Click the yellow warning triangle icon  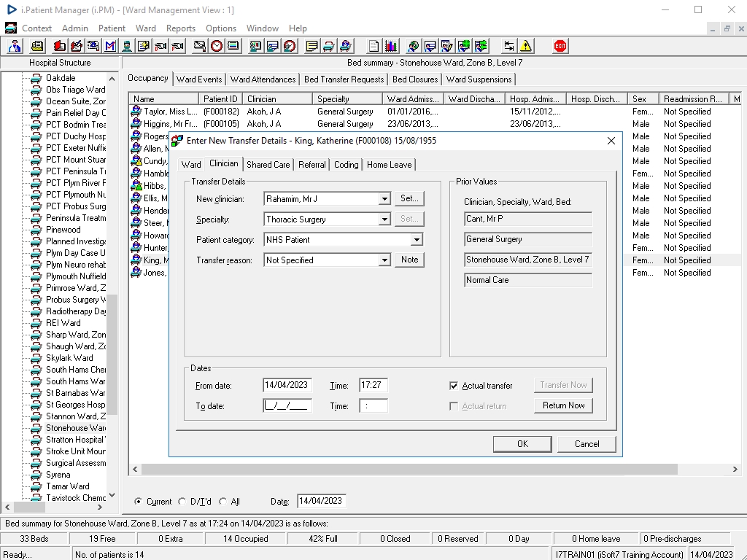tap(526, 46)
